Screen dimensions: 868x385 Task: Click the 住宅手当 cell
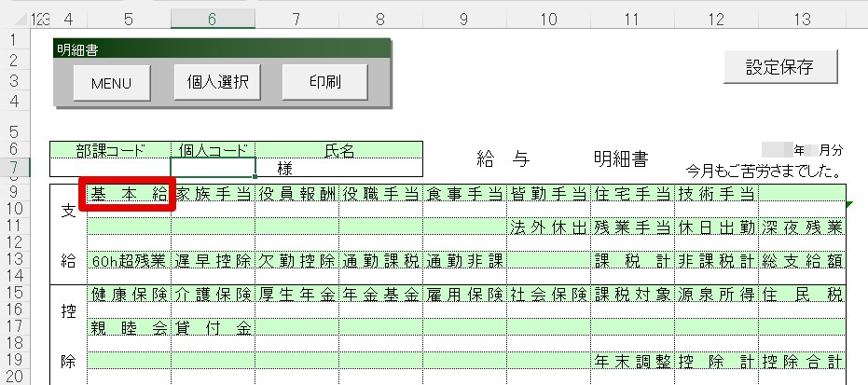632,194
